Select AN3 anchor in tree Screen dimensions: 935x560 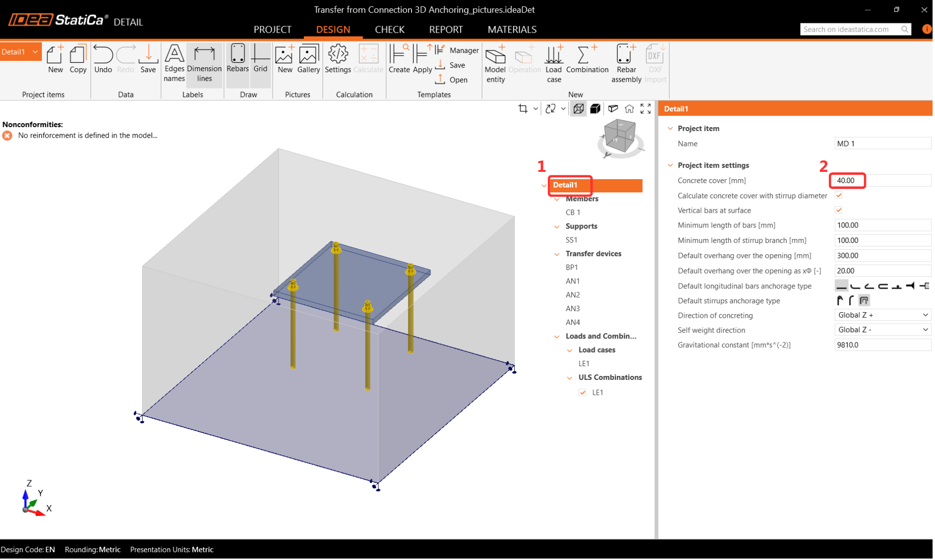573,309
